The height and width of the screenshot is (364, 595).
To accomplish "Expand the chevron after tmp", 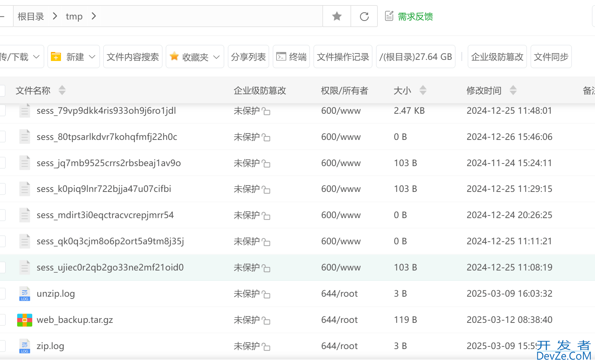I will coord(94,16).
